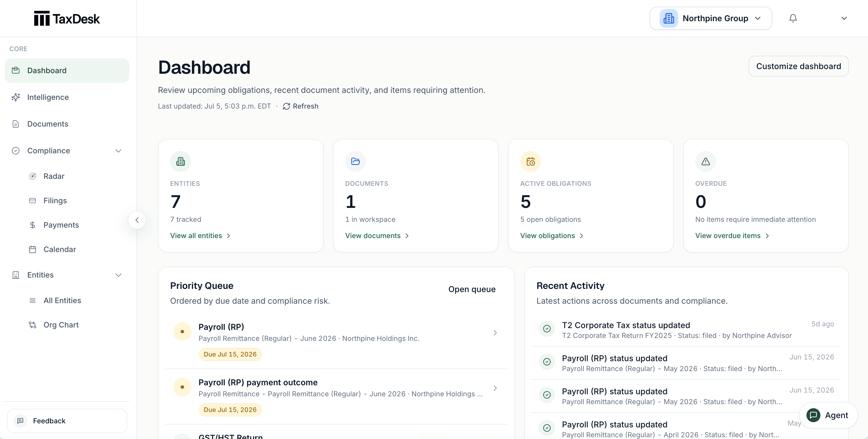This screenshot has height=439, width=868.
Task: Click the 5d ago timestamp
Action: tap(822, 324)
